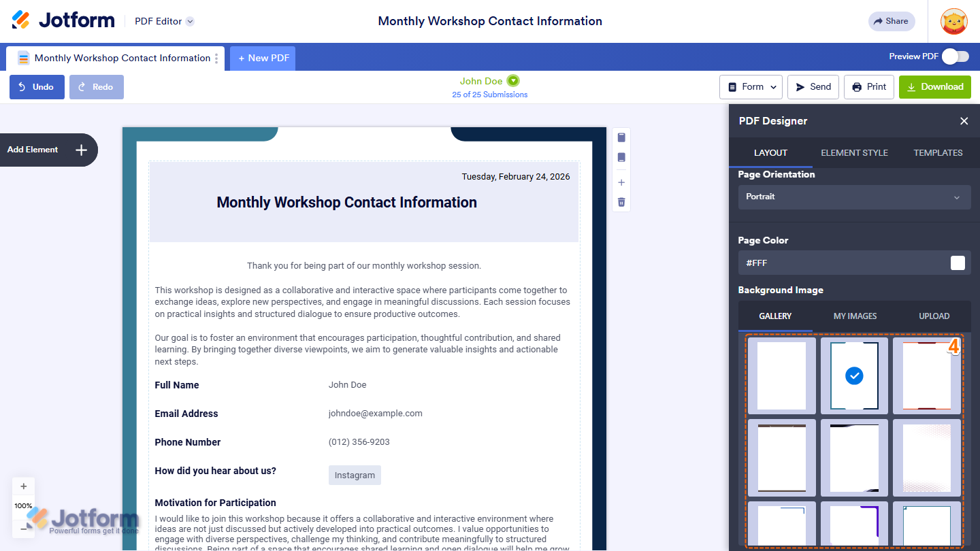Delete the page using the trash icon

(621, 202)
